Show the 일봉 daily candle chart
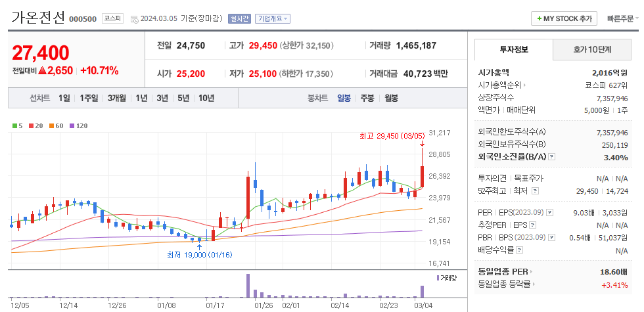644x312 pixels. (x=344, y=98)
